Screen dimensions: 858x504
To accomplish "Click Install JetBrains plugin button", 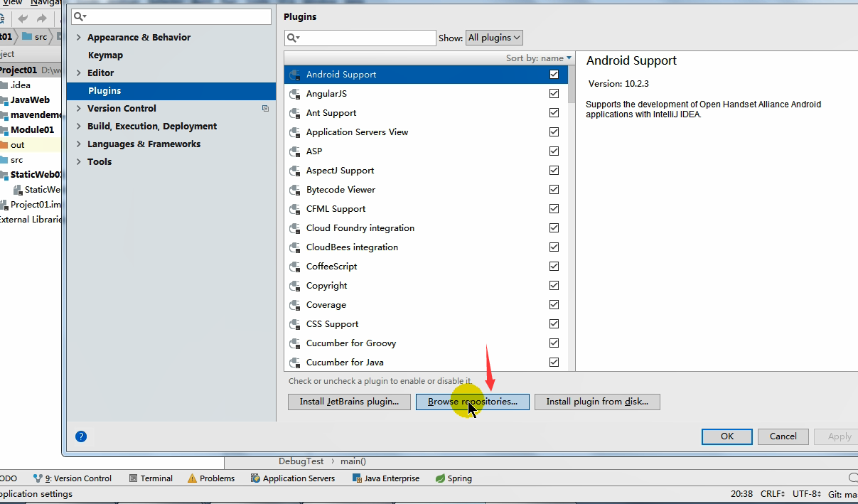I will point(349,402).
